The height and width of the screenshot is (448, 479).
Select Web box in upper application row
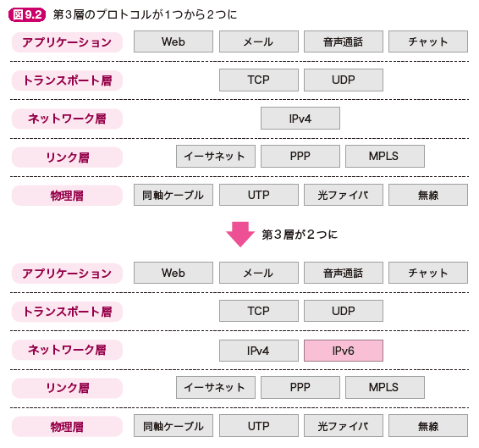point(173,41)
